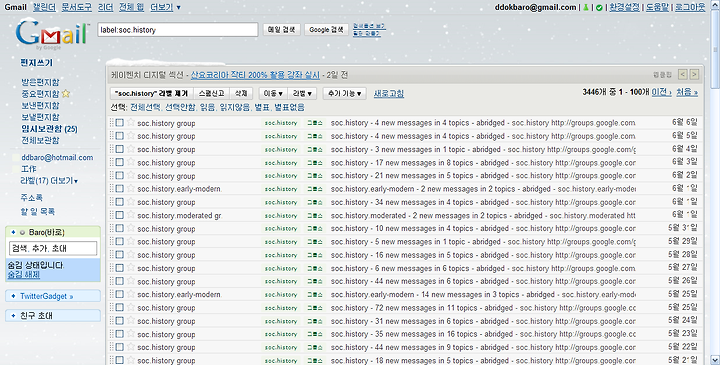
Task: Star the 21 new messages email
Action: (131, 175)
